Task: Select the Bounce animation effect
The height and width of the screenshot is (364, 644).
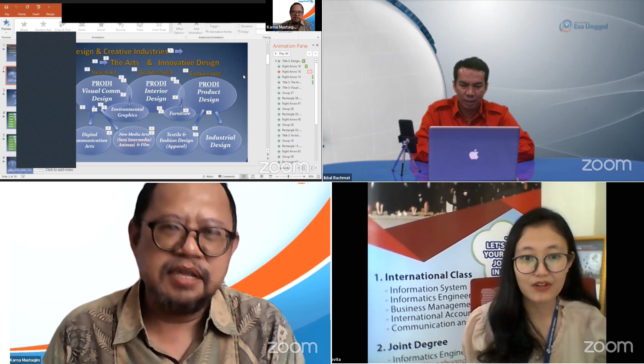Action: pyautogui.click(x=120, y=26)
